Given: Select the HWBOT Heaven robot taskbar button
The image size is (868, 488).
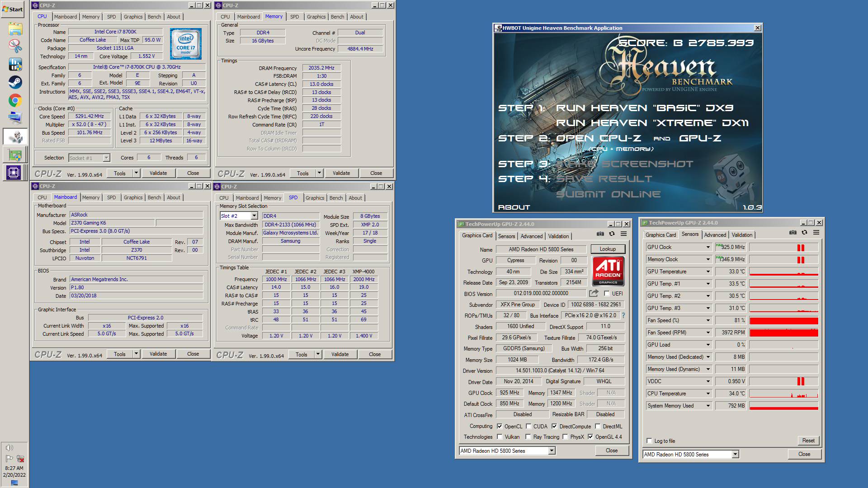Looking at the screenshot, I should (x=15, y=136).
